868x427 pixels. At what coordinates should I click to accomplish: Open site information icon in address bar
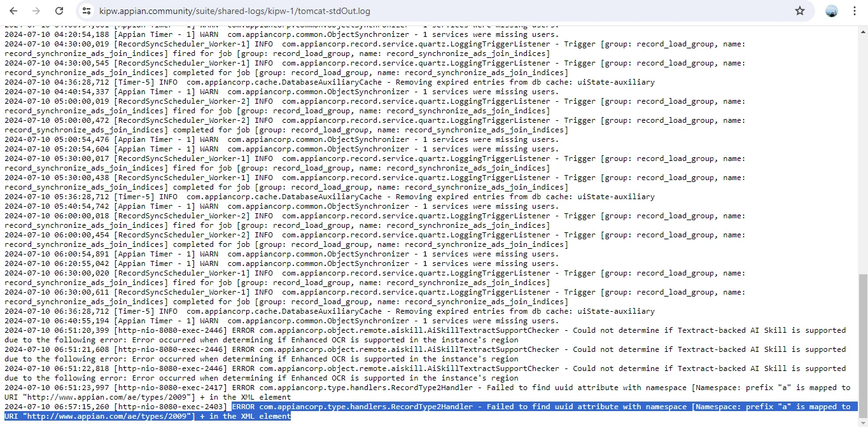point(87,11)
